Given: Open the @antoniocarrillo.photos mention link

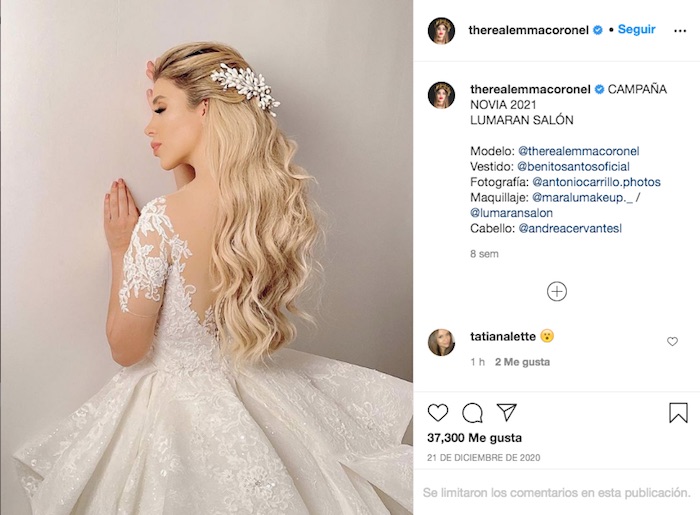Looking at the screenshot, I should (596, 182).
